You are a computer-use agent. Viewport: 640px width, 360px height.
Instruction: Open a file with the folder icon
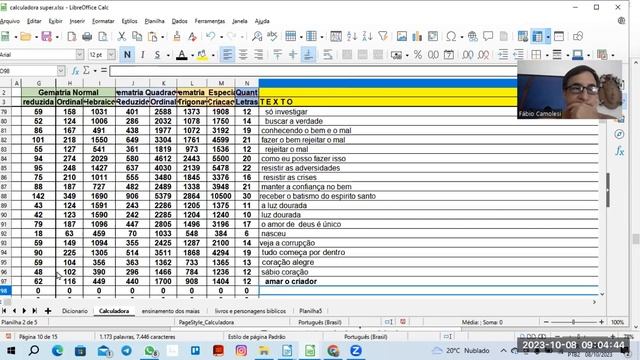[x=25, y=37]
